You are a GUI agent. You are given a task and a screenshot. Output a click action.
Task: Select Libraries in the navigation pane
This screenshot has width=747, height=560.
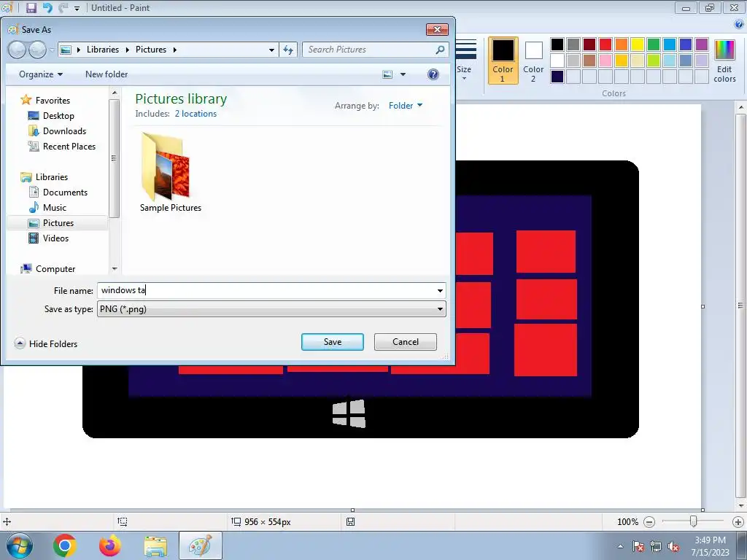tap(52, 177)
